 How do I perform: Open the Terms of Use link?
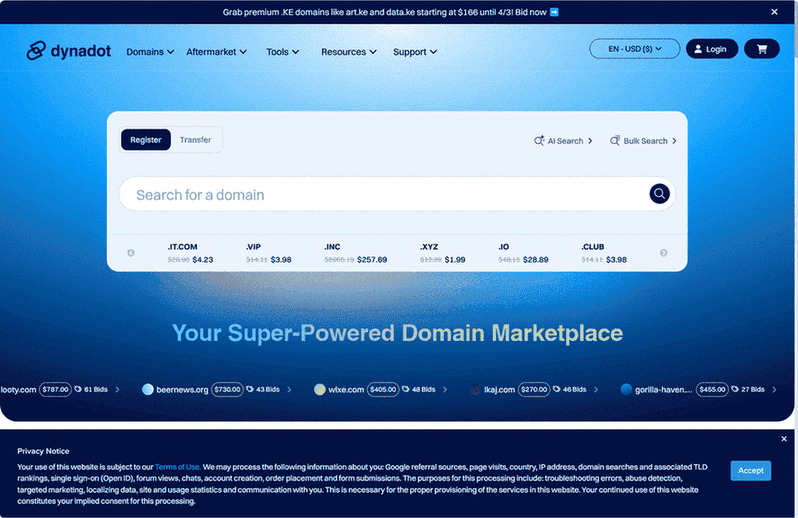coord(177,467)
